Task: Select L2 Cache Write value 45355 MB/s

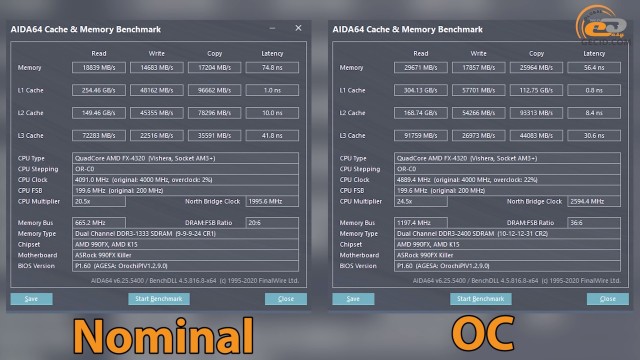Action: (157, 113)
